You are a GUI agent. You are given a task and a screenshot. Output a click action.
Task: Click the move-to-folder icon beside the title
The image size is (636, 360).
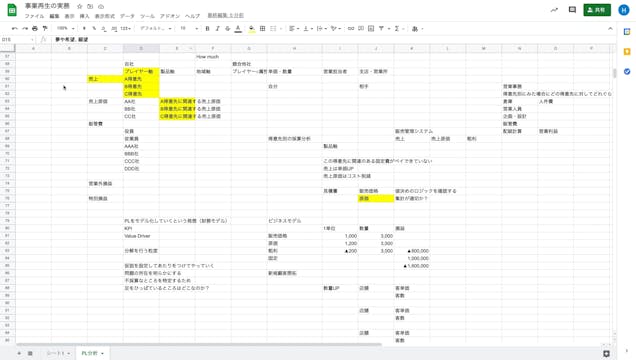point(90,6)
